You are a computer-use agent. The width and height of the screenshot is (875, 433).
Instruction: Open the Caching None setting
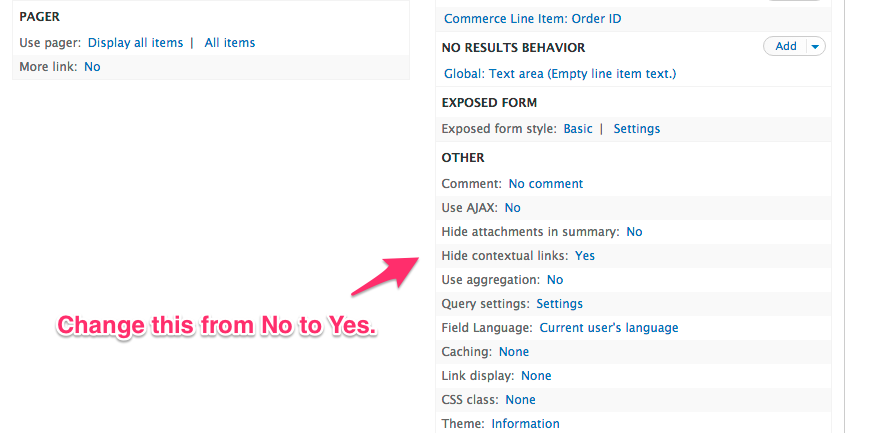pyautogui.click(x=514, y=352)
